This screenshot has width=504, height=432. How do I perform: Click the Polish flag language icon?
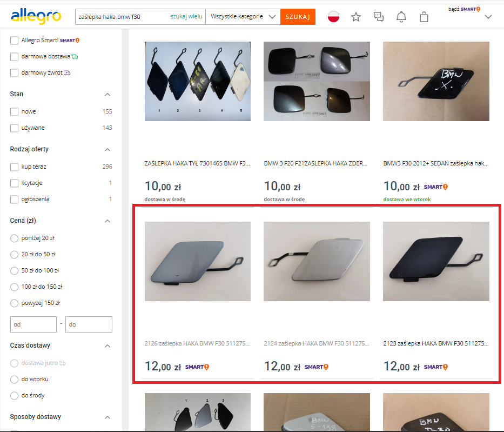333,16
